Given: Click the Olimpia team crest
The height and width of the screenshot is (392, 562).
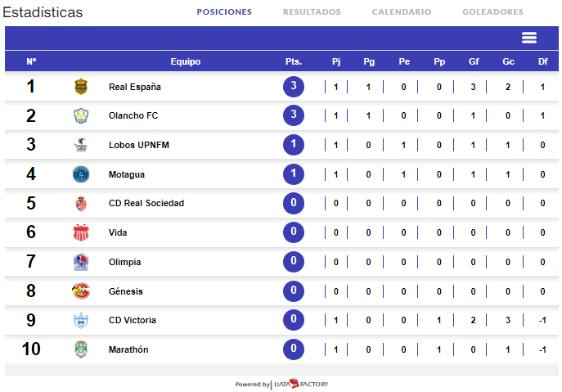Looking at the screenshot, I should click(x=80, y=262).
